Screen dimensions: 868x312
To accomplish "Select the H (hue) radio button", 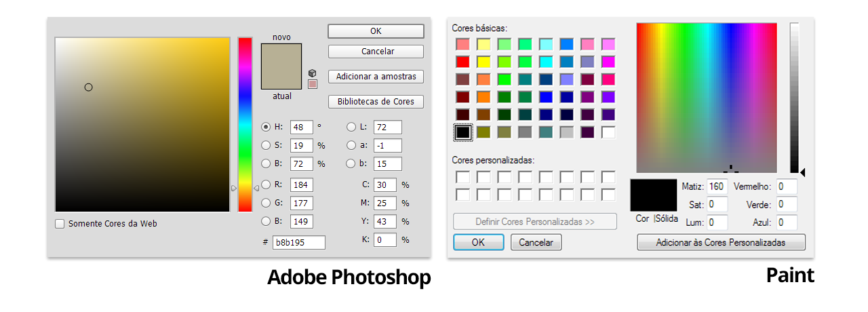I will coord(266,127).
